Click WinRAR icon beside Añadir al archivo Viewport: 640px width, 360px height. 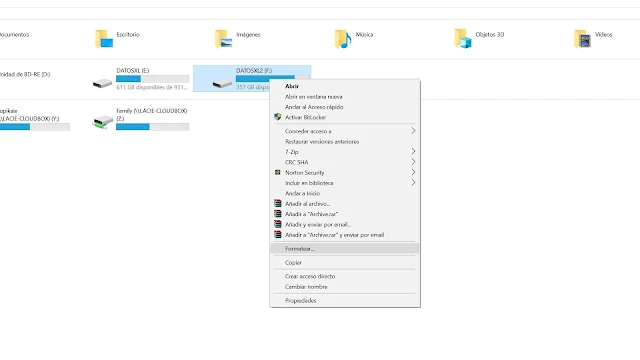(x=278, y=203)
